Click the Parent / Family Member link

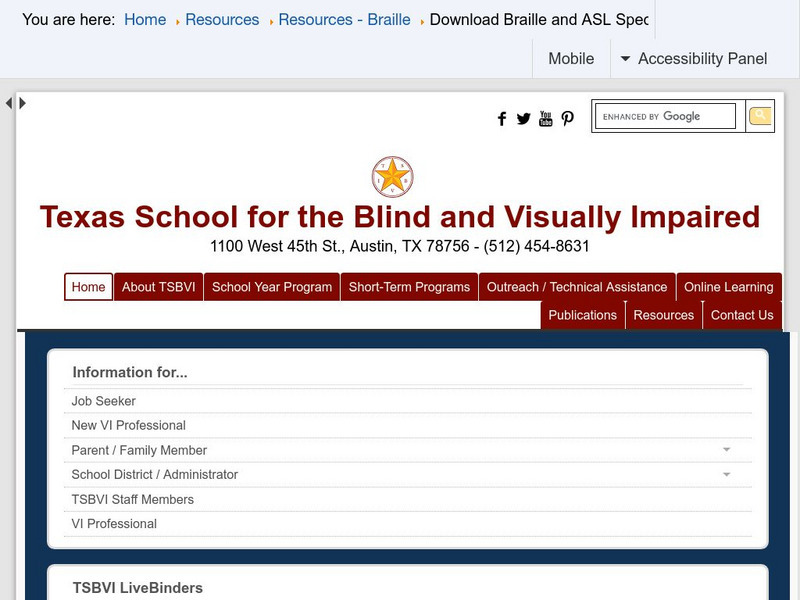pyautogui.click(x=139, y=450)
